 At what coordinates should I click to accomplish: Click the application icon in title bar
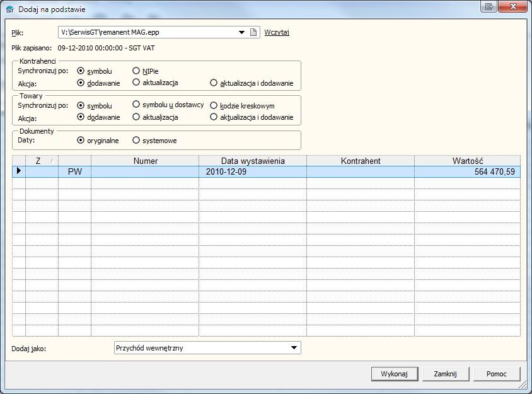(x=10, y=9)
